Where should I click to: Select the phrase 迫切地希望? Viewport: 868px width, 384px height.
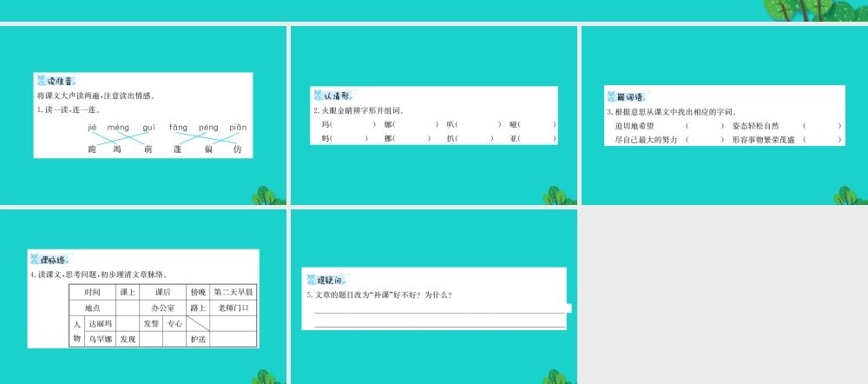pyautogui.click(x=635, y=126)
